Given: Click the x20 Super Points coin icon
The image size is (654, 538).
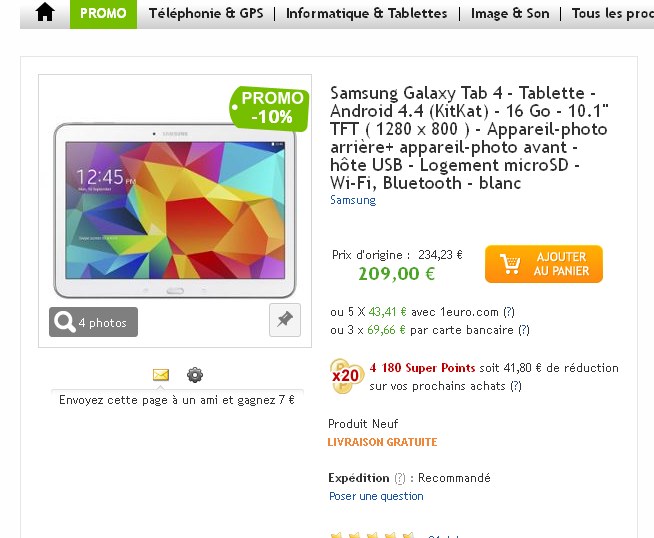Looking at the screenshot, I should click(x=344, y=376).
